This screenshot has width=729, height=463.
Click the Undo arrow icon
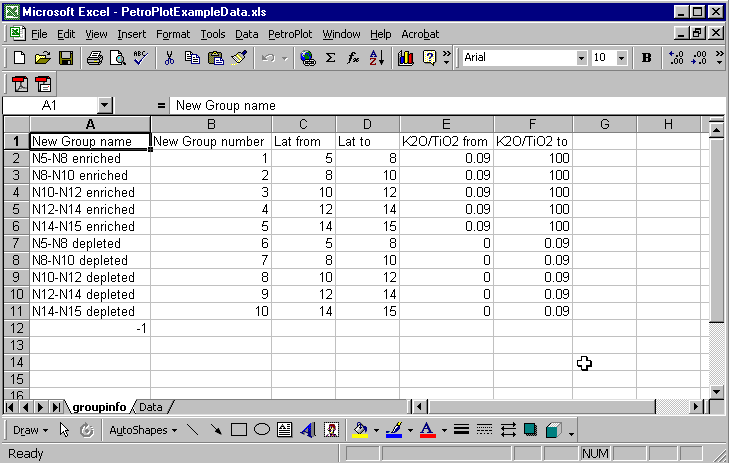(268, 58)
